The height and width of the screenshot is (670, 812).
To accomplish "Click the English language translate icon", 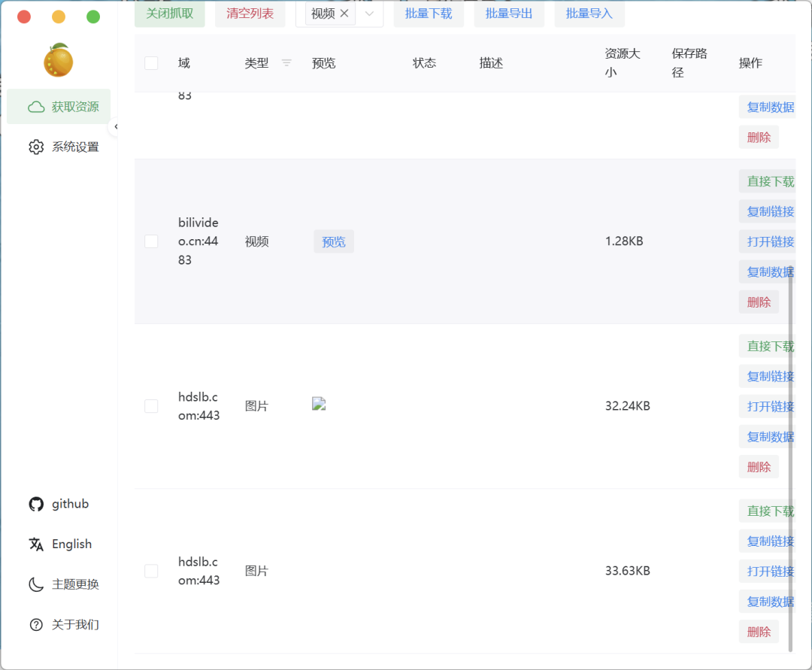I will pos(36,544).
